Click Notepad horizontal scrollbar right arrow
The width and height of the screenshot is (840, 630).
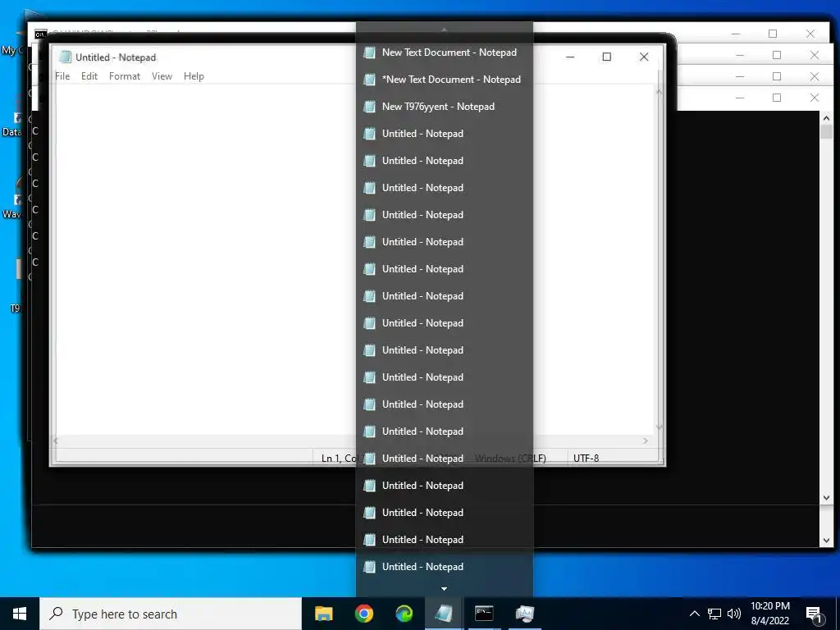coord(645,441)
